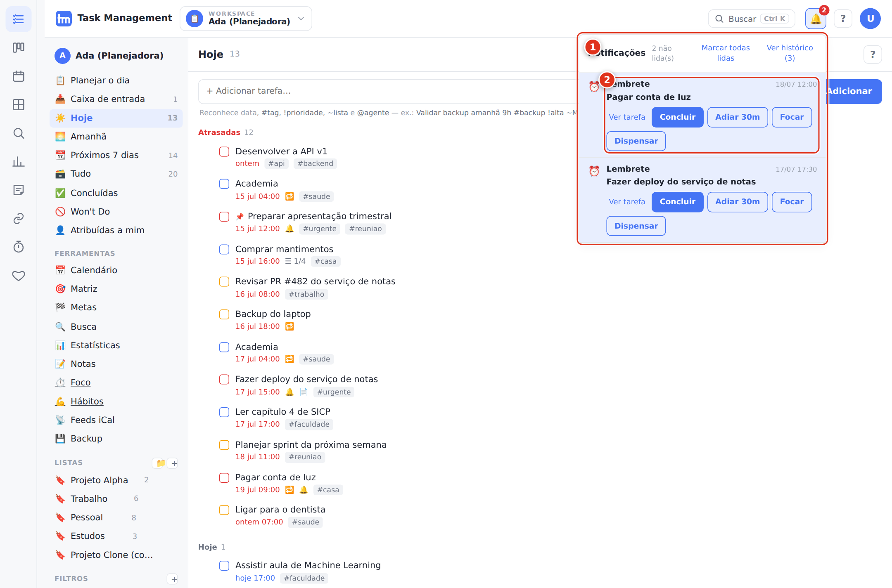892x588 pixels.
Task: Click Ver tarefa on Pagar conta de luz
Action: (627, 117)
